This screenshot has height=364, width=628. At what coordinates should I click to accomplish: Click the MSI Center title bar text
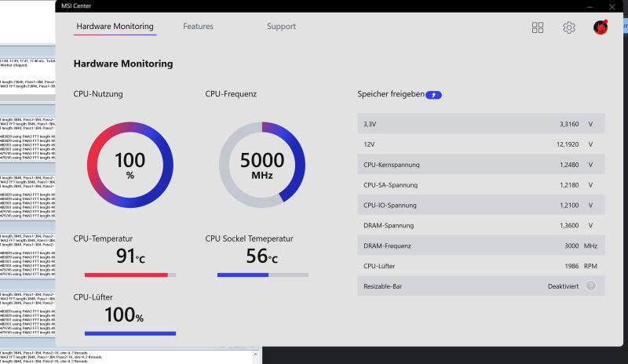(x=76, y=6)
